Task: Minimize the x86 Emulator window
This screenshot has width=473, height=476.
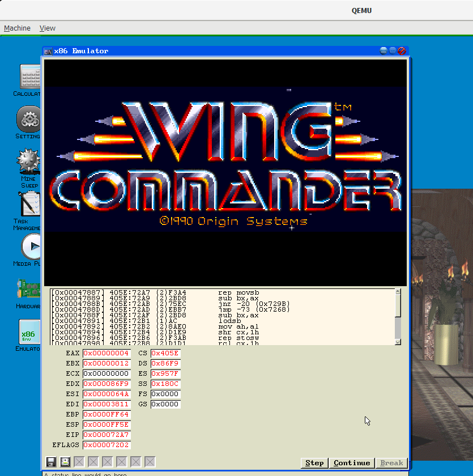Action: click(x=383, y=50)
